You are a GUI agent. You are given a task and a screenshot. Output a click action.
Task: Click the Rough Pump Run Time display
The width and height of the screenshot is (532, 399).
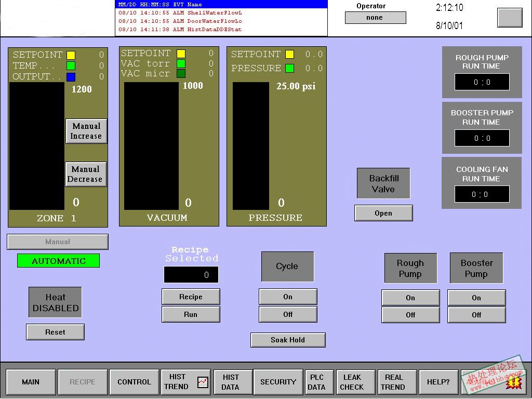pyautogui.click(x=482, y=82)
